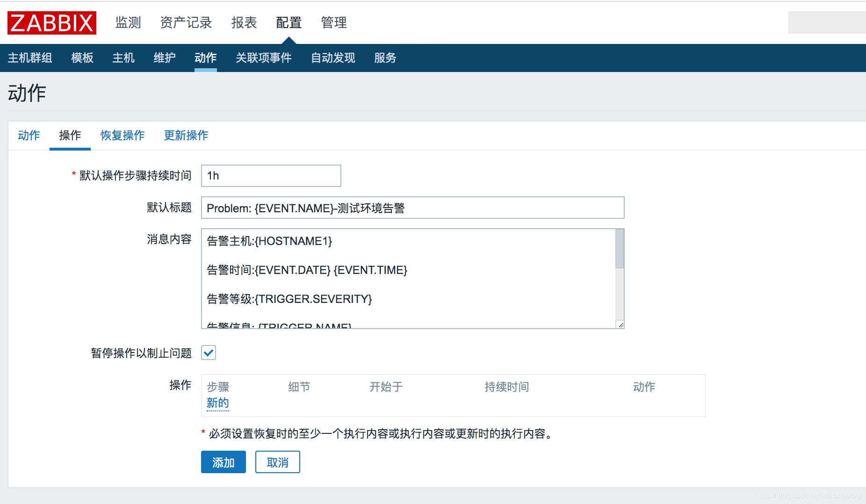Click the 告警时间 line in message
The image size is (866, 504).
pos(307,270)
